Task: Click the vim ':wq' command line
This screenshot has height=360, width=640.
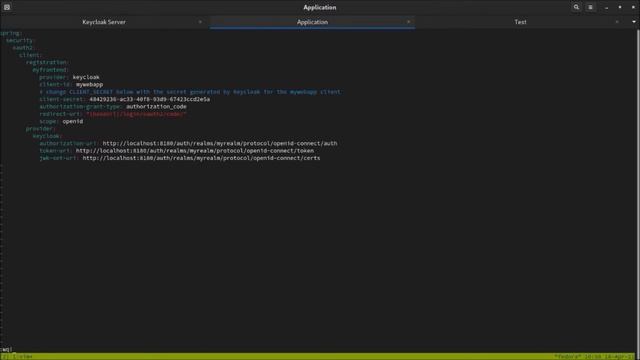Action: pos(6,349)
